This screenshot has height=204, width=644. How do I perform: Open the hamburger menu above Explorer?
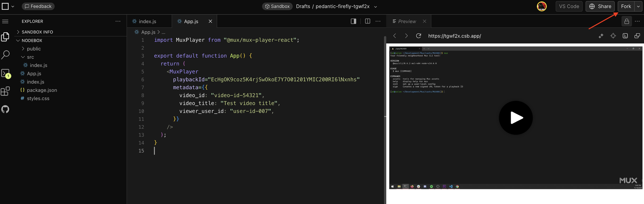pos(5,21)
